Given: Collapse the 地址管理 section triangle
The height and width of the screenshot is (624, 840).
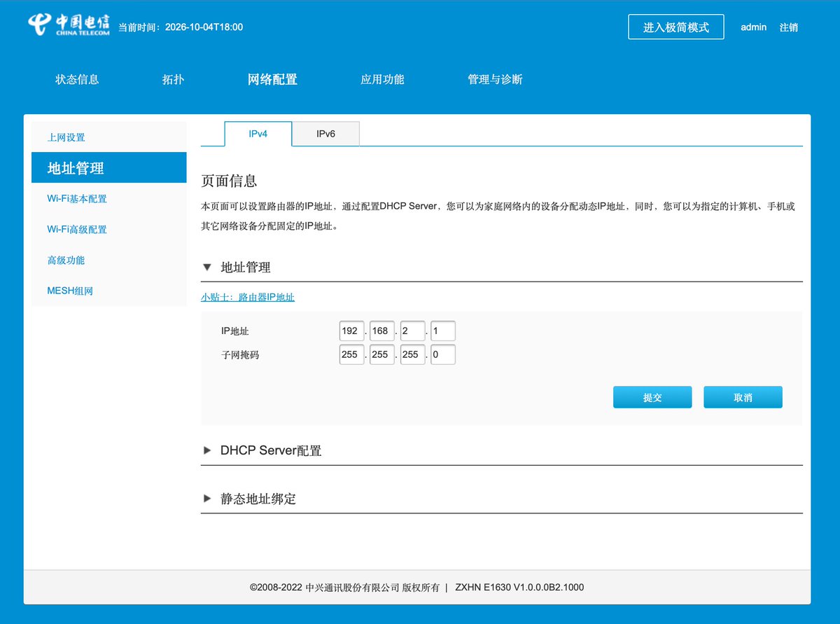Looking at the screenshot, I should (x=206, y=267).
